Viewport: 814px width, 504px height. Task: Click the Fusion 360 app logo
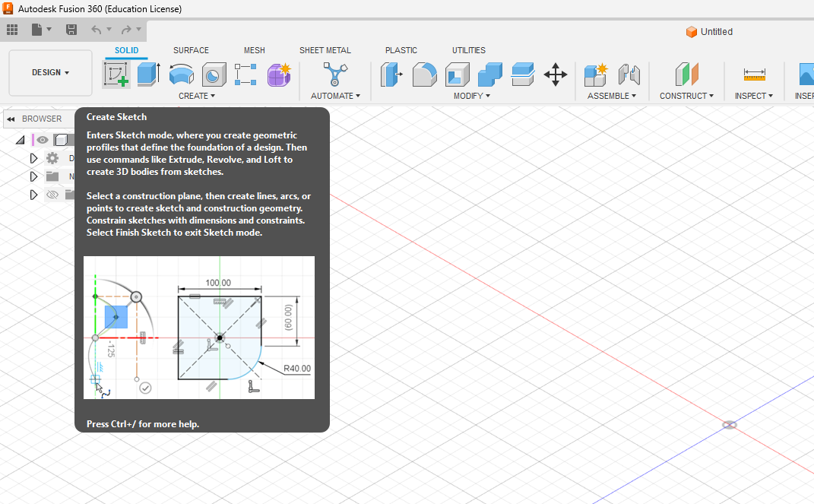(x=8, y=8)
